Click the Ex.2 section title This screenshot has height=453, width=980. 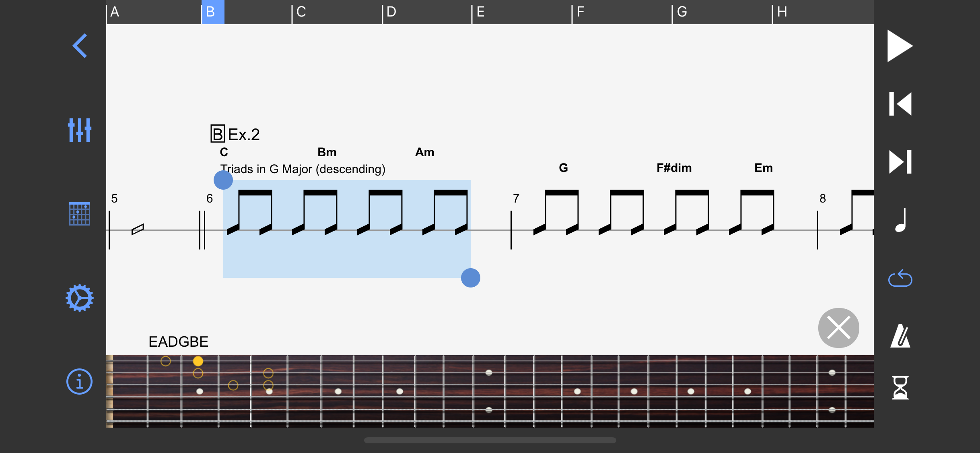(244, 134)
